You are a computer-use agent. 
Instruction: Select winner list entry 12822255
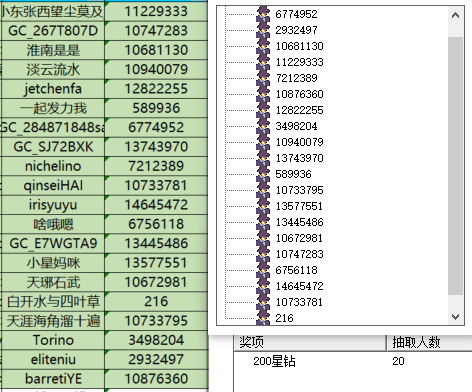(299, 110)
